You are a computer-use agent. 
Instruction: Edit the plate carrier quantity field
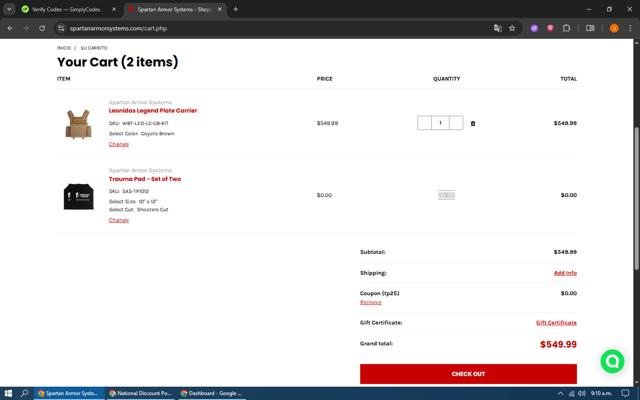(440, 123)
